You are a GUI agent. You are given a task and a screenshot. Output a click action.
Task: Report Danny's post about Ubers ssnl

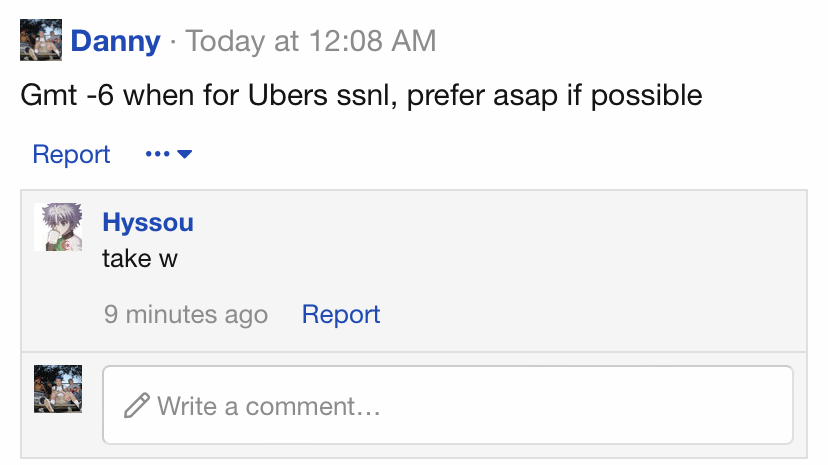[x=71, y=155]
